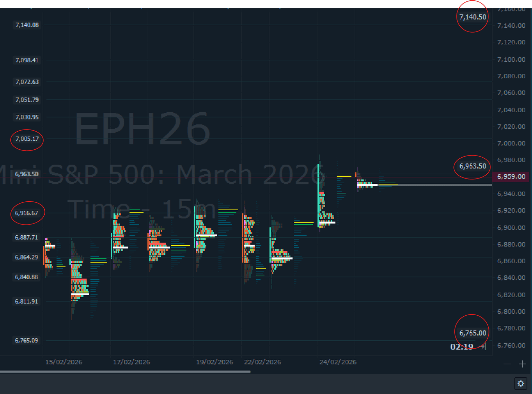Image resolution: width=532 pixels, height=394 pixels.
Task: Click 6,980.00 on the price axis
Action: 511,160
